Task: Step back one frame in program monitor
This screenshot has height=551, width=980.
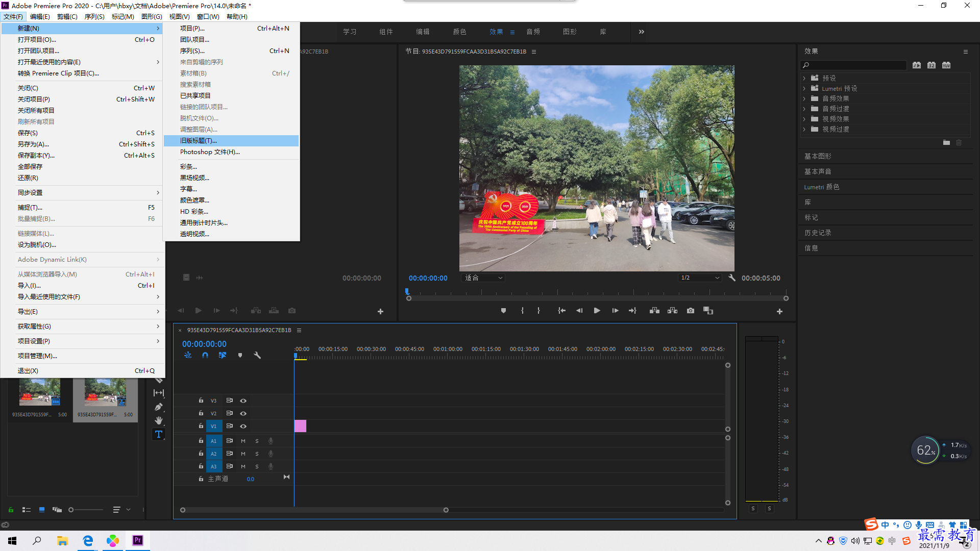Action: tap(579, 311)
